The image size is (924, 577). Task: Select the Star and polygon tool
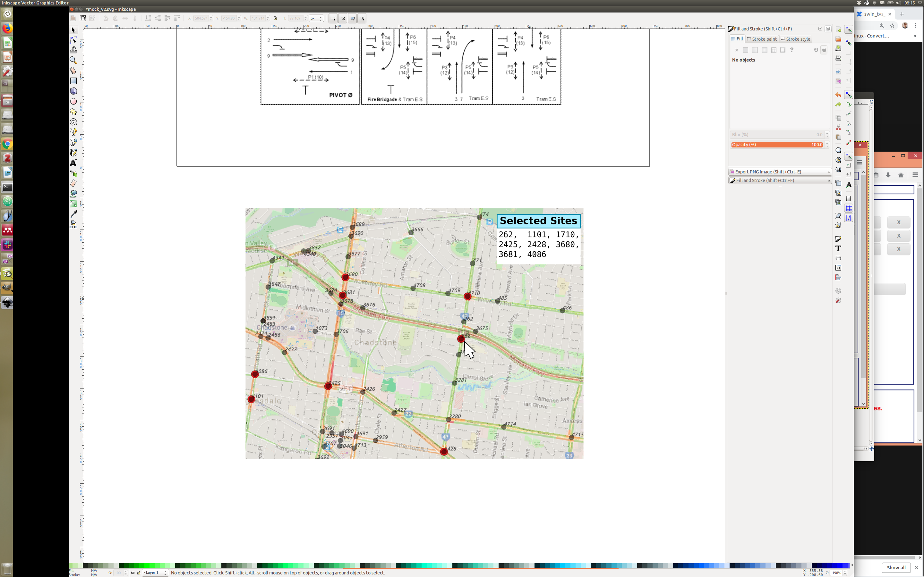pyautogui.click(x=73, y=112)
